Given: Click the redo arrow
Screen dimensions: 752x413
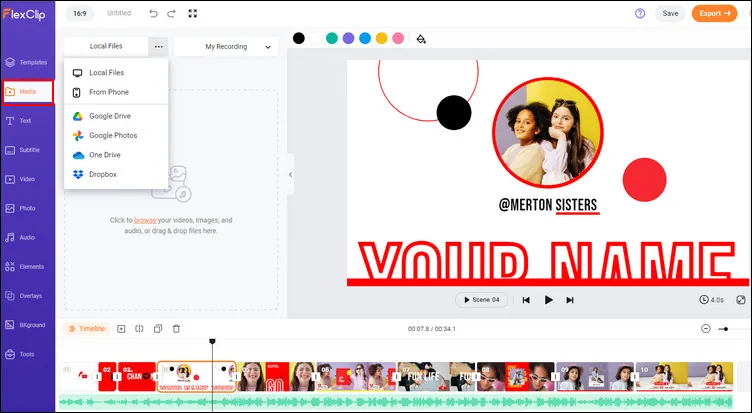Looking at the screenshot, I should point(171,13).
